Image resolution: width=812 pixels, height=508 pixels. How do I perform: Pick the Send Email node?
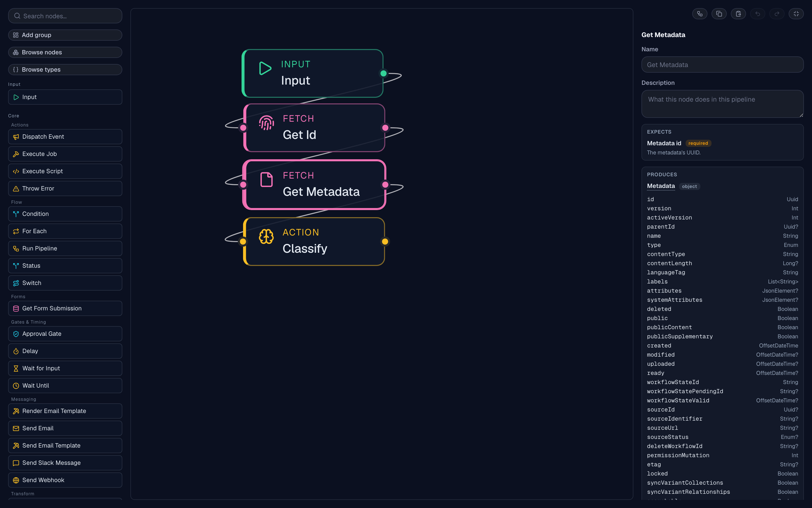65,428
